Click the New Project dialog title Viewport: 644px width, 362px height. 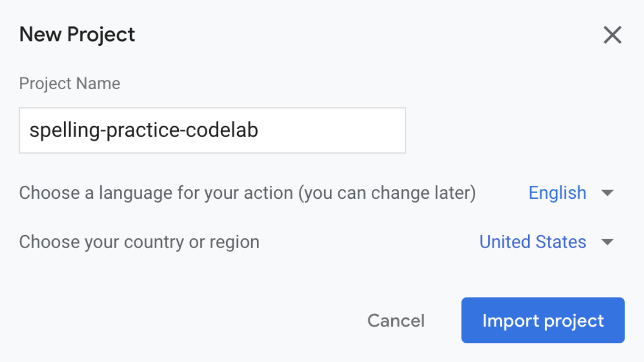[77, 35]
